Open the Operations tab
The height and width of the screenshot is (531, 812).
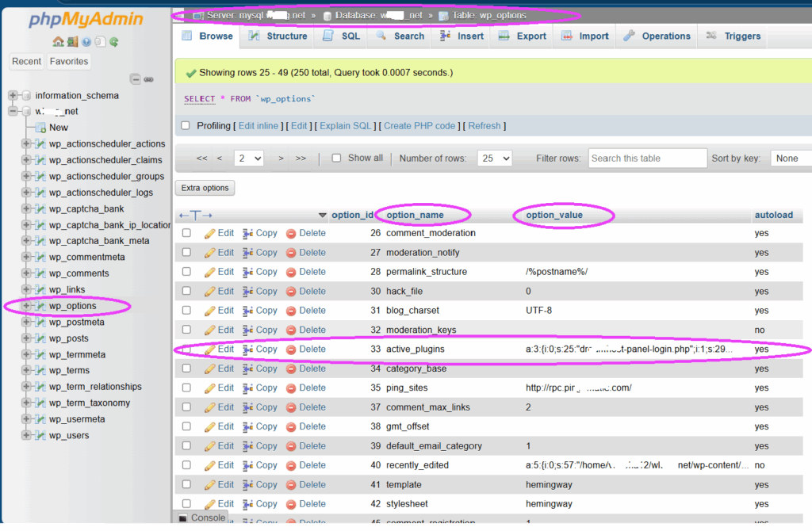(x=657, y=36)
